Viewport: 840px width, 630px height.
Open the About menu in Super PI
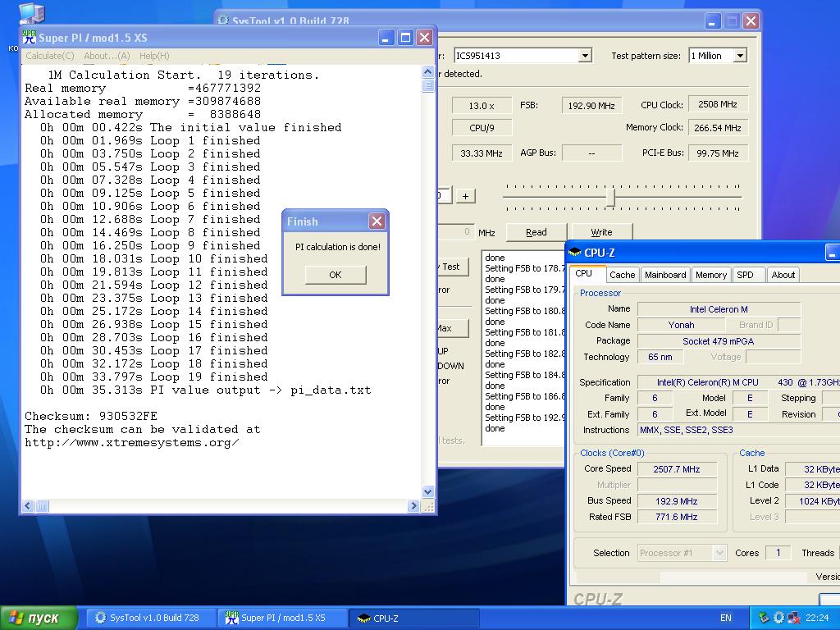pos(107,56)
